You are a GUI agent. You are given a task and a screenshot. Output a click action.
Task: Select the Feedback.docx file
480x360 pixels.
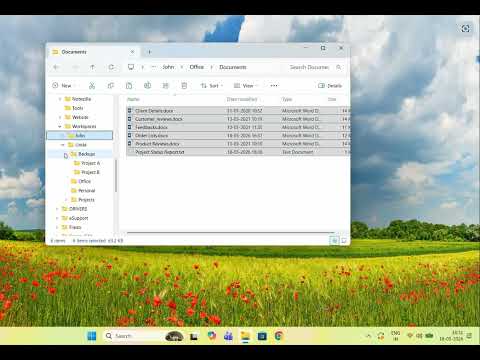[238, 127]
